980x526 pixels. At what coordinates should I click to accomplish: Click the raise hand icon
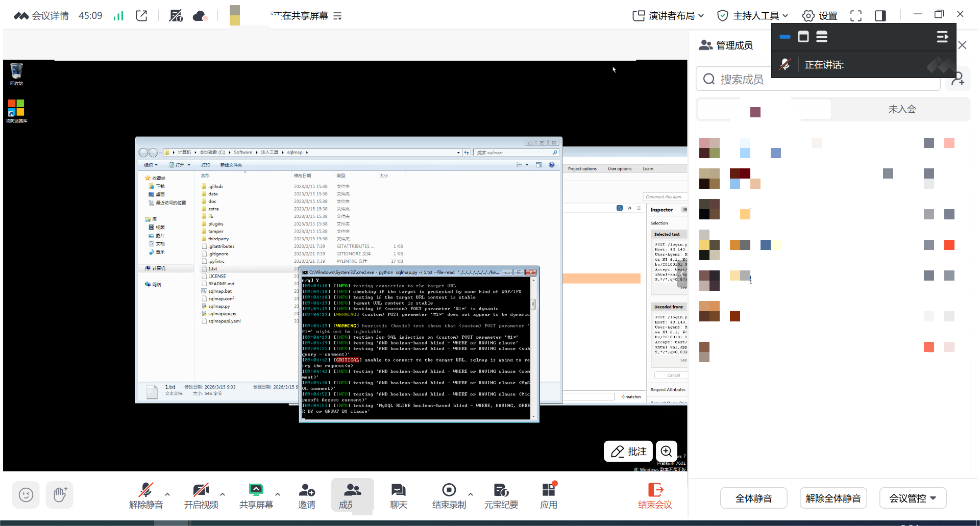[x=60, y=494]
